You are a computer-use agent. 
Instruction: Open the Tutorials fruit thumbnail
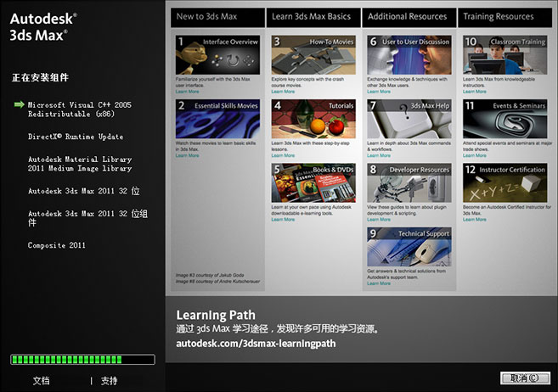(x=313, y=119)
